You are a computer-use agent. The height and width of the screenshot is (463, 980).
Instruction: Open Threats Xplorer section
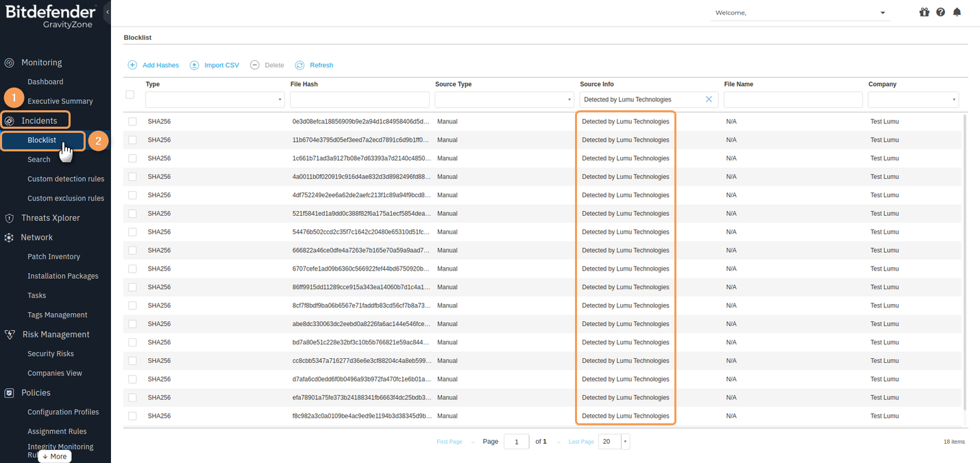tap(50, 218)
